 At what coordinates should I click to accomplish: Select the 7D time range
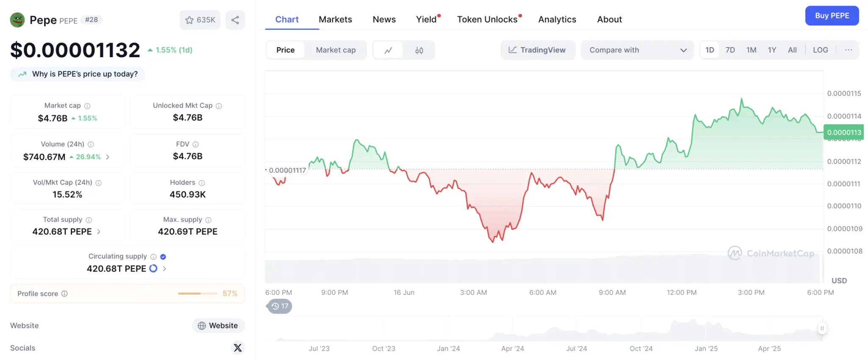(730, 50)
